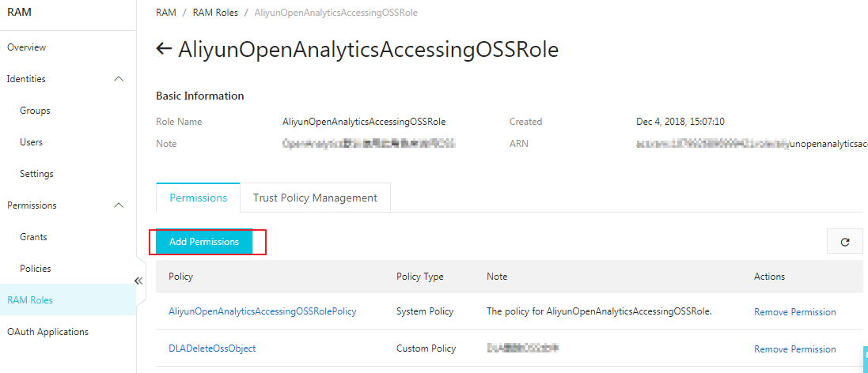Click the Role Name value text
The width and height of the screenshot is (868, 373).
pos(364,122)
